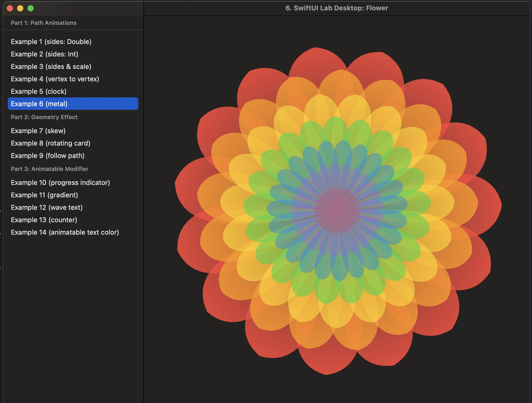The image size is (532, 403).
Task: Select Example 14 (animatable text color)
Action: [65, 232]
